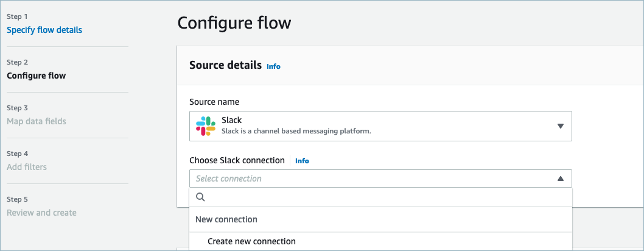Click the Choose Slack connection label
The image size is (644, 251).
[237, 160]
